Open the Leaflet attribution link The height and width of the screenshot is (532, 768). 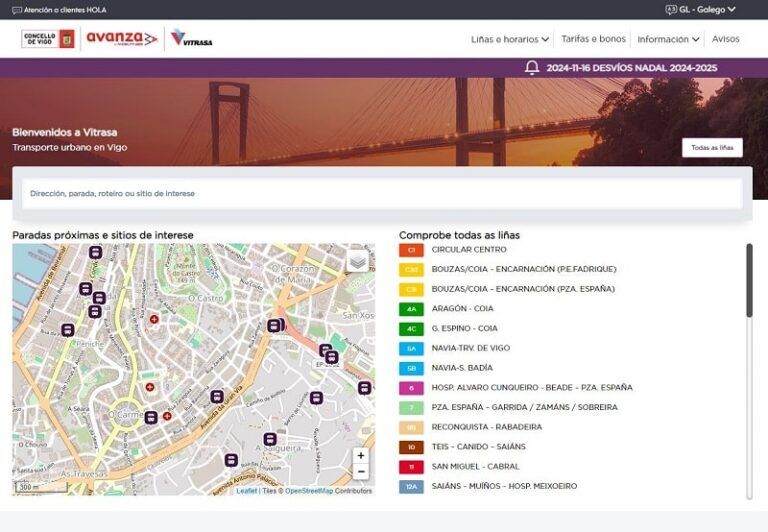[x=246, y=490]
